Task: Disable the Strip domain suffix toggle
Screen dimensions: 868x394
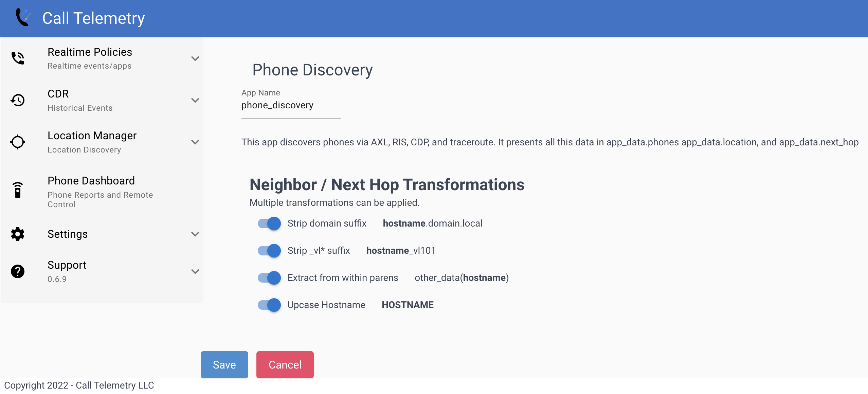Action: click(x=269, y=223)
